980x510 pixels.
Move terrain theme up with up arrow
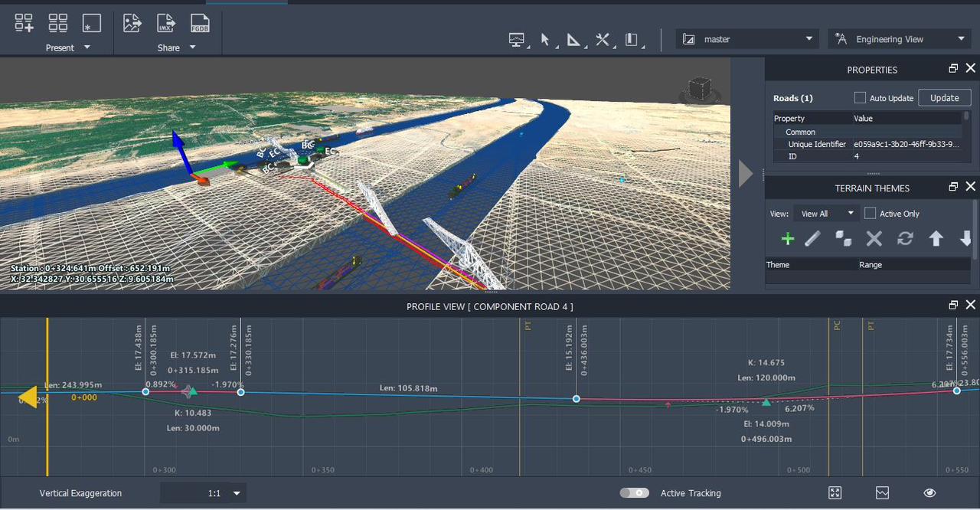coord(936,239)
